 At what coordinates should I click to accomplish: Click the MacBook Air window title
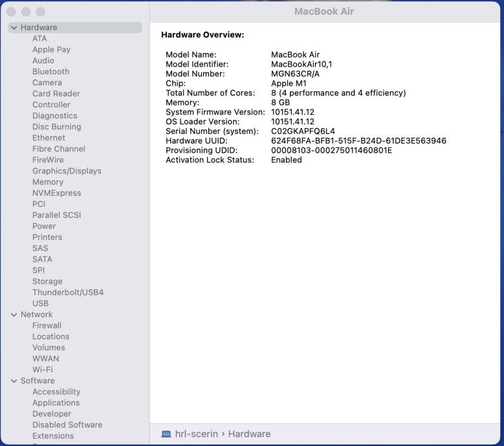(x=324, y=12)
